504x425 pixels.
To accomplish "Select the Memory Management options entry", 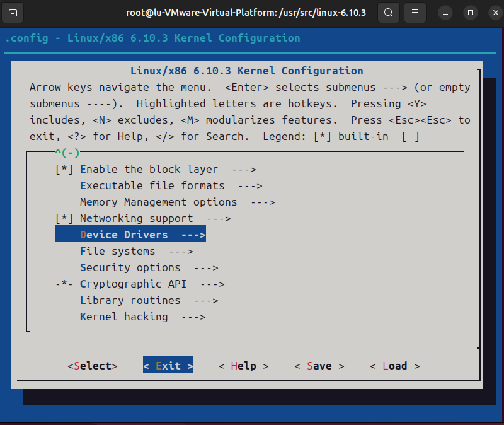I will [158, 202].
